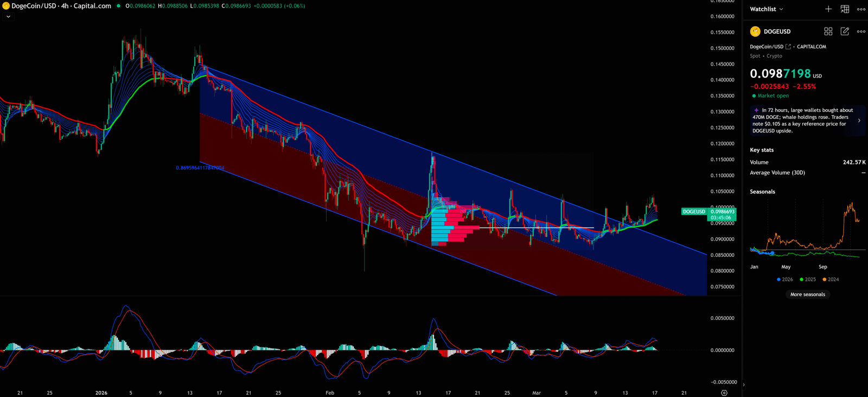Toggle the 2026 seasonal series
The image size is (868, 397).
coord(784,279)
